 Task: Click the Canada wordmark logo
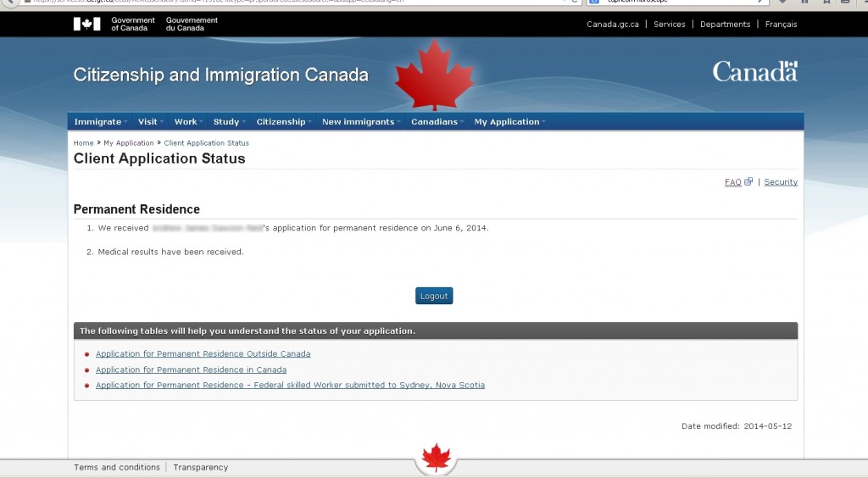[755, 71]
